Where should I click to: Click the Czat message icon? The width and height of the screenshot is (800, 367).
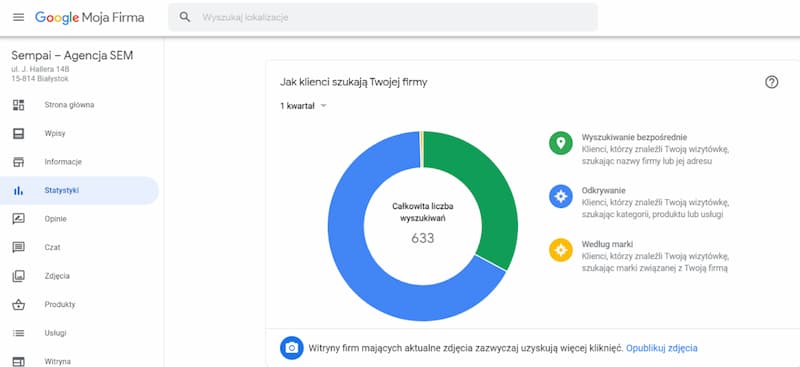18,248
